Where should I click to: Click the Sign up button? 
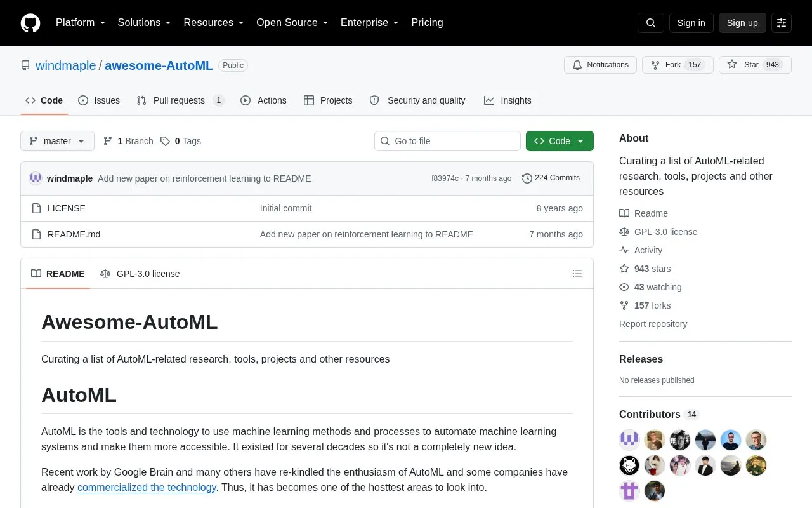(742, 23)
